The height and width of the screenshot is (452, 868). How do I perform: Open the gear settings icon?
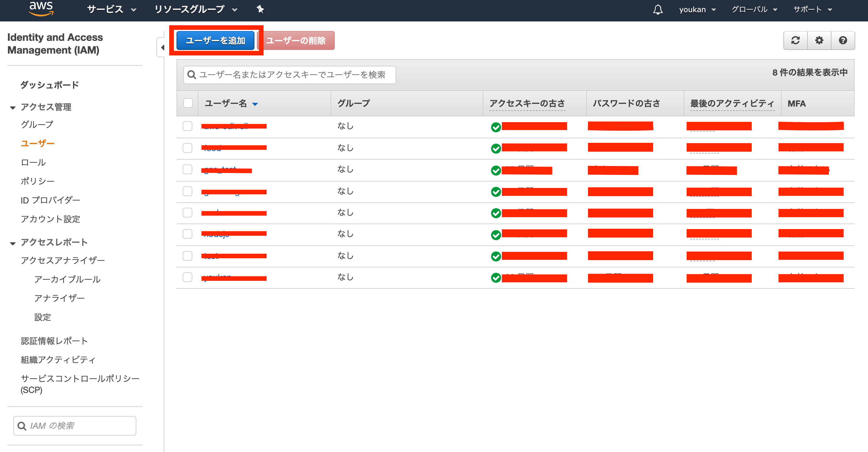click(819, 41)
